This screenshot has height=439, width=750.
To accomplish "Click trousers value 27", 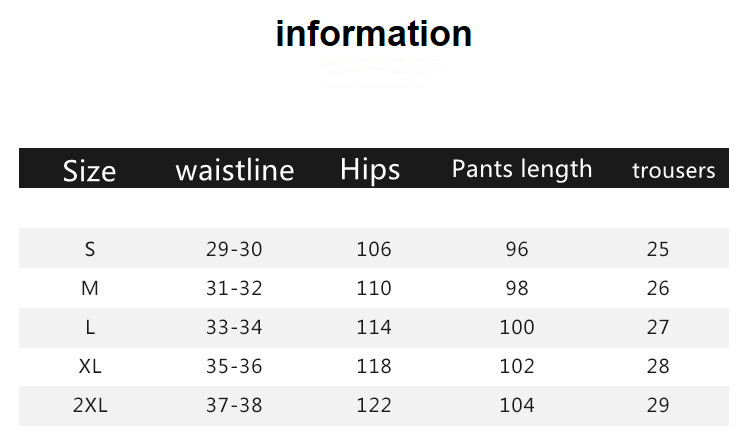I will pyautogui.click(x=658, y=327).
